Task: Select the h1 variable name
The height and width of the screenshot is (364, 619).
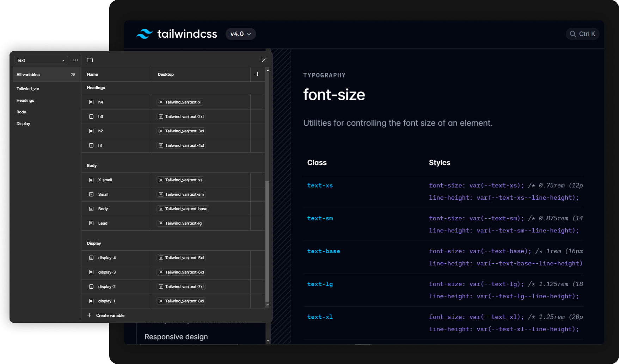Action: coord(100,145)
